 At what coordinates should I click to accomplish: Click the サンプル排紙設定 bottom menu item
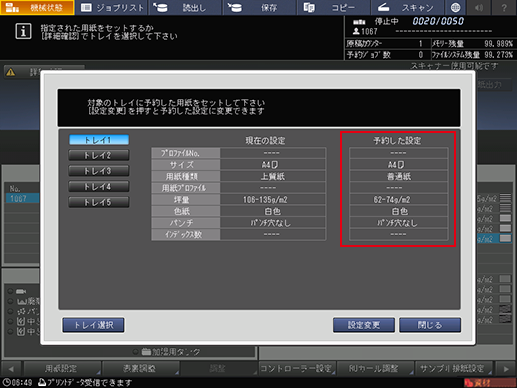point(454,369)
